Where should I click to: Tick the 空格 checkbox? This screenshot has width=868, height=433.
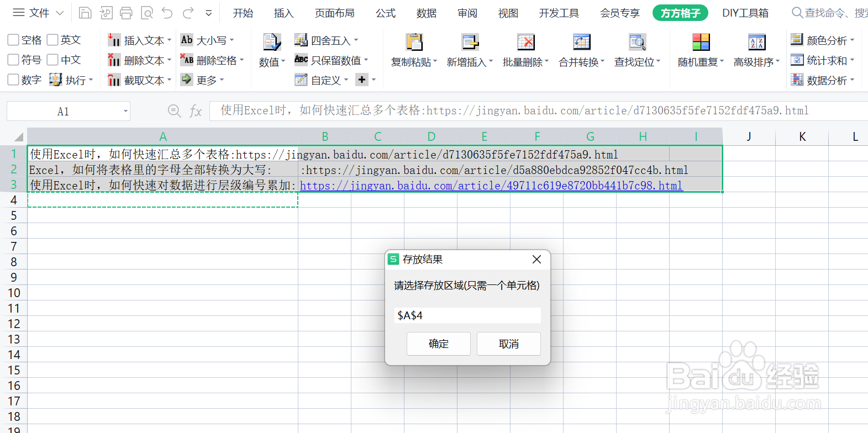pos(13,40)
